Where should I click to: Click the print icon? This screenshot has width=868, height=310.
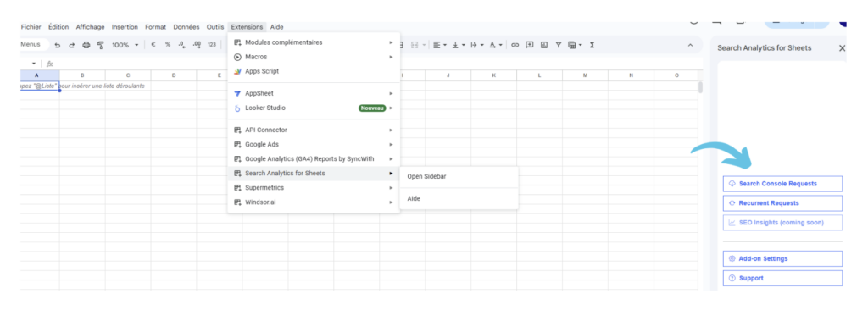[x=86, y=45]
